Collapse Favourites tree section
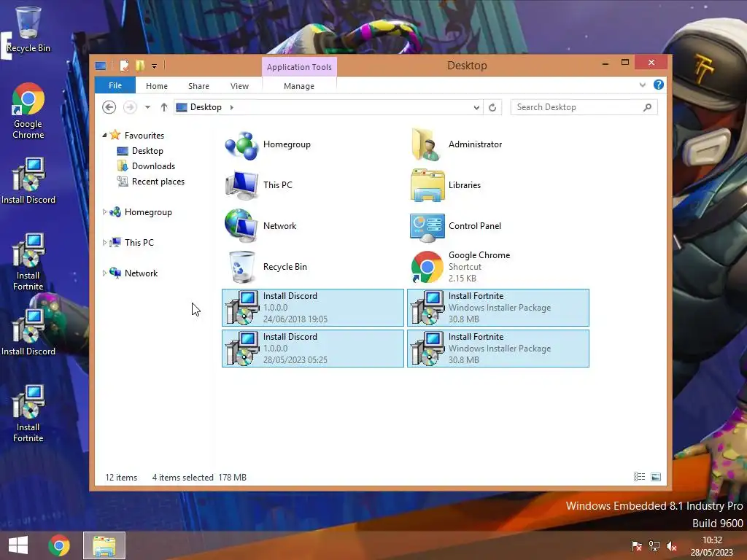Screen dimensions: 747x560 (104, 135)
